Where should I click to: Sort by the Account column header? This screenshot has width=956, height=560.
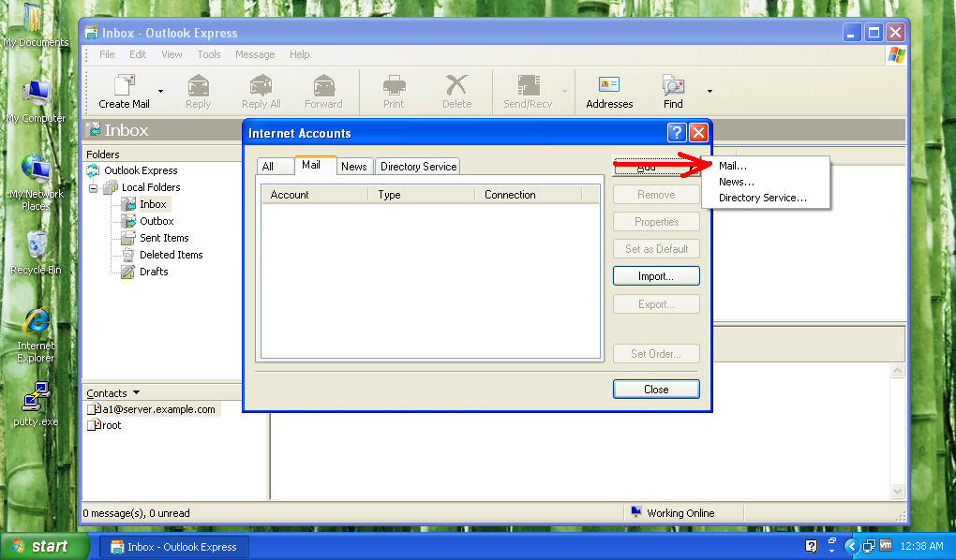[315, 195]
